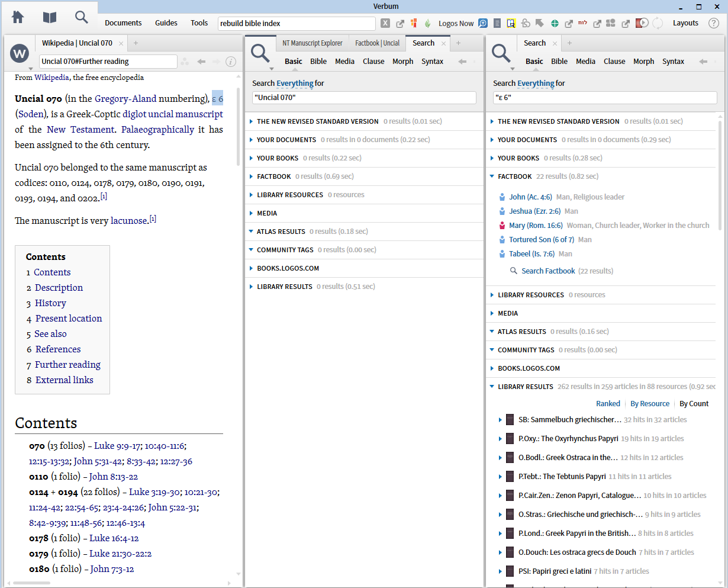The height and width of the screenshot is (588, 728).
Task: Click the info icon beside the Wikipedia address bar
Action: (x=231, y=61)
